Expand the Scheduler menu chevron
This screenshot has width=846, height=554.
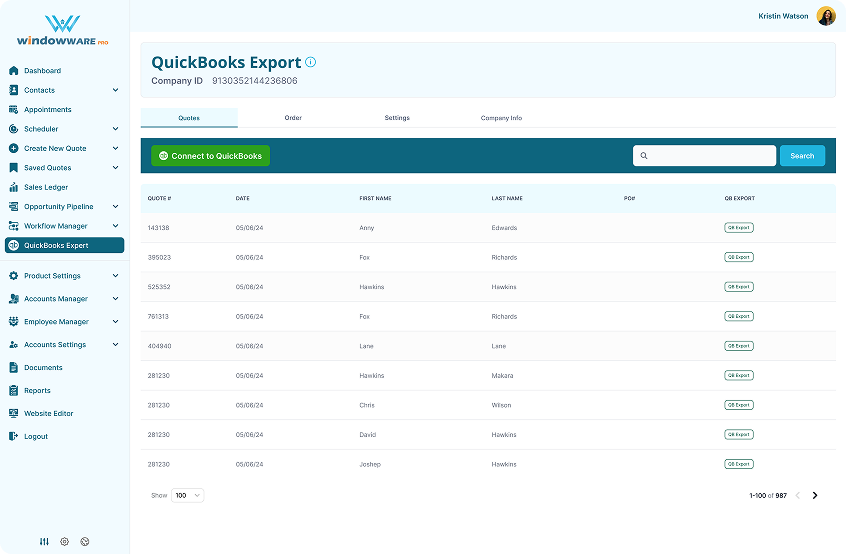[x=115, y=129]
